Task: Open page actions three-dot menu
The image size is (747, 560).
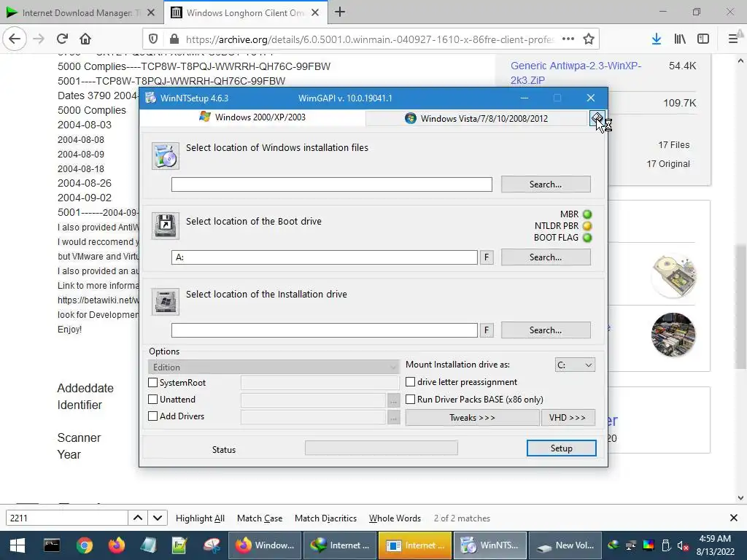Action: coord(568,39)
